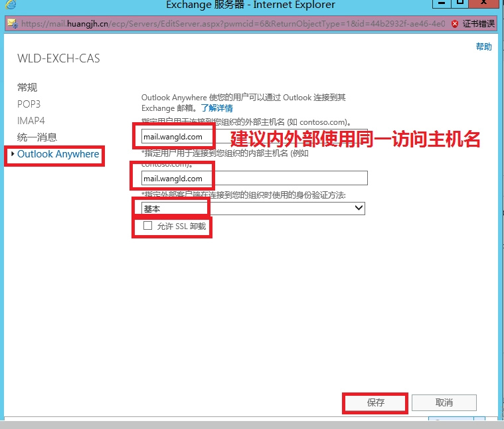Click the 取消 button
Image resolution: width=504 pixels, height=429 pixels.
point(444,402)
